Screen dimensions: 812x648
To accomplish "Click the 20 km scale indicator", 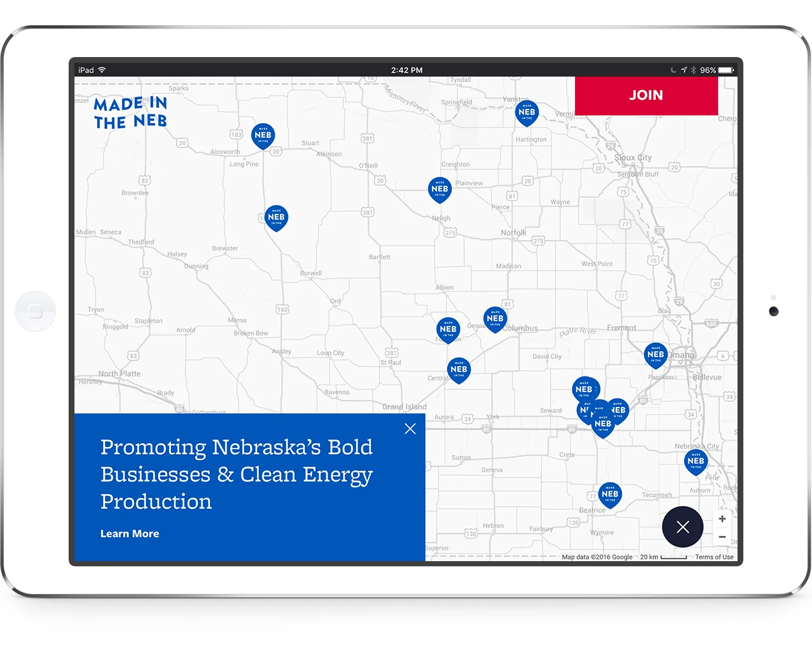I will (x=663, y=557).
